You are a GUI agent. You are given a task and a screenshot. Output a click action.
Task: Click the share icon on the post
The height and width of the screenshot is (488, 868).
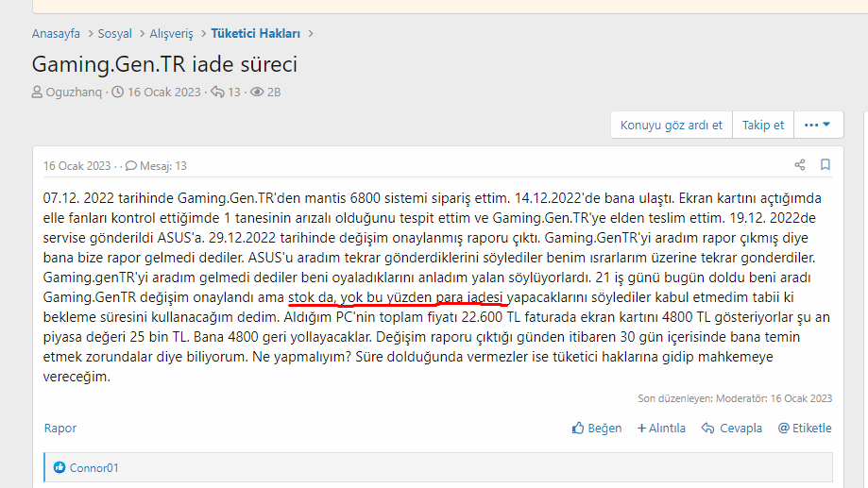coord(800,165)
